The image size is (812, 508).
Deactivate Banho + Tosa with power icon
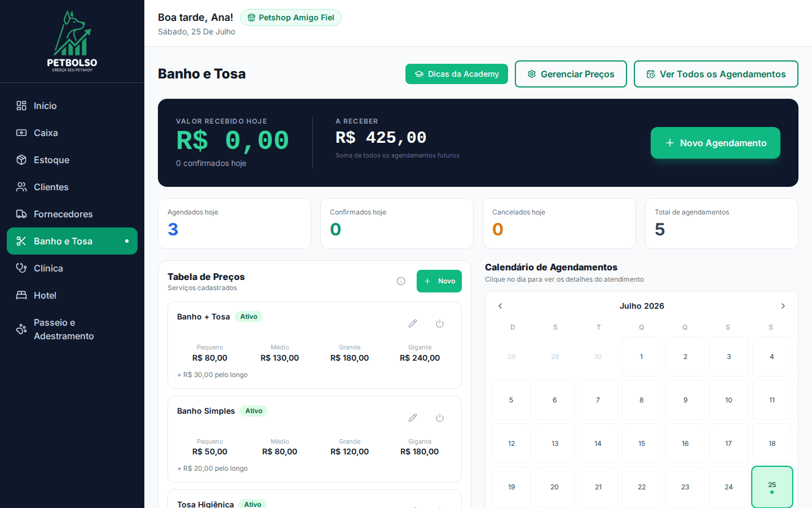[x=440, y=323]
